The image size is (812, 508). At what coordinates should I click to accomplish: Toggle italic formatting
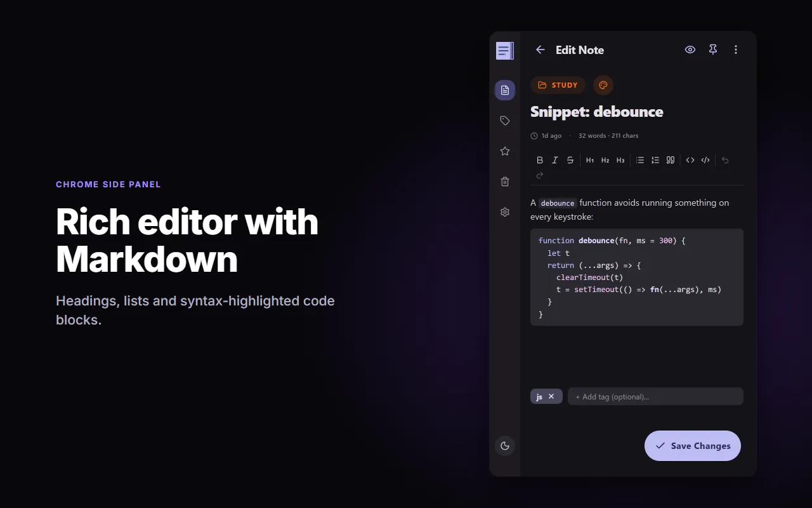coord(555,160)
